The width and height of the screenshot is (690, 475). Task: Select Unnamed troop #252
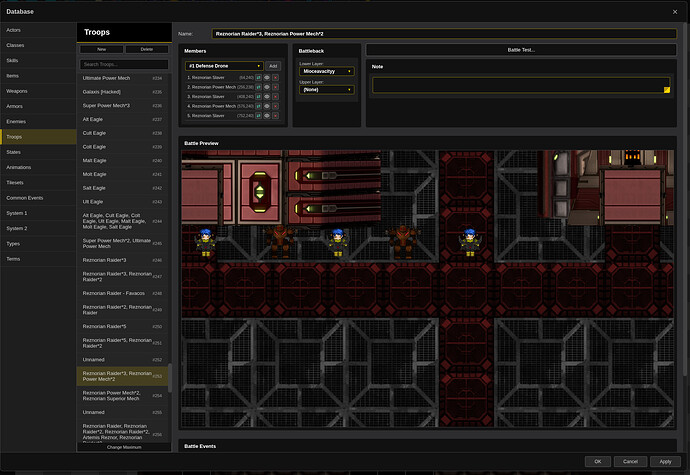(x=122, y=360)
